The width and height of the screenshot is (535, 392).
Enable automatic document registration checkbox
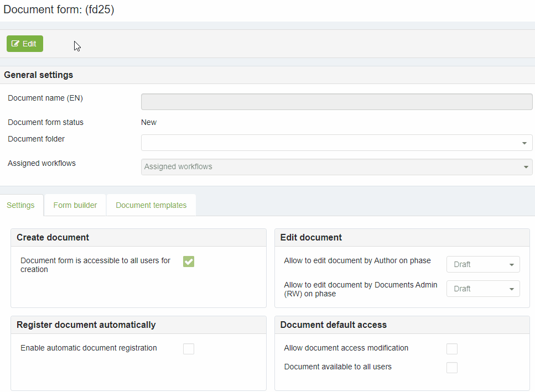tap(189, 349)
